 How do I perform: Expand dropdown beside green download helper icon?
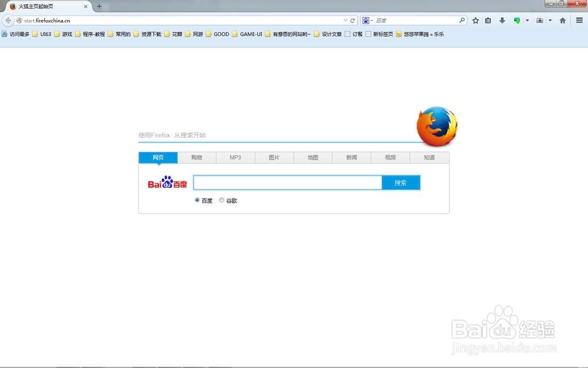click(527, 21)
